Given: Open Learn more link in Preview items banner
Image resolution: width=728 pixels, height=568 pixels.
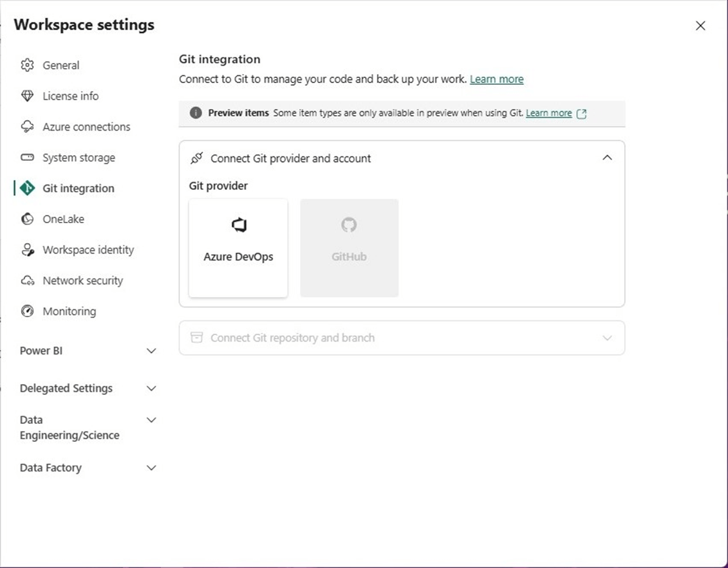Looking at the screenshot, I should [x=548, y=113].
